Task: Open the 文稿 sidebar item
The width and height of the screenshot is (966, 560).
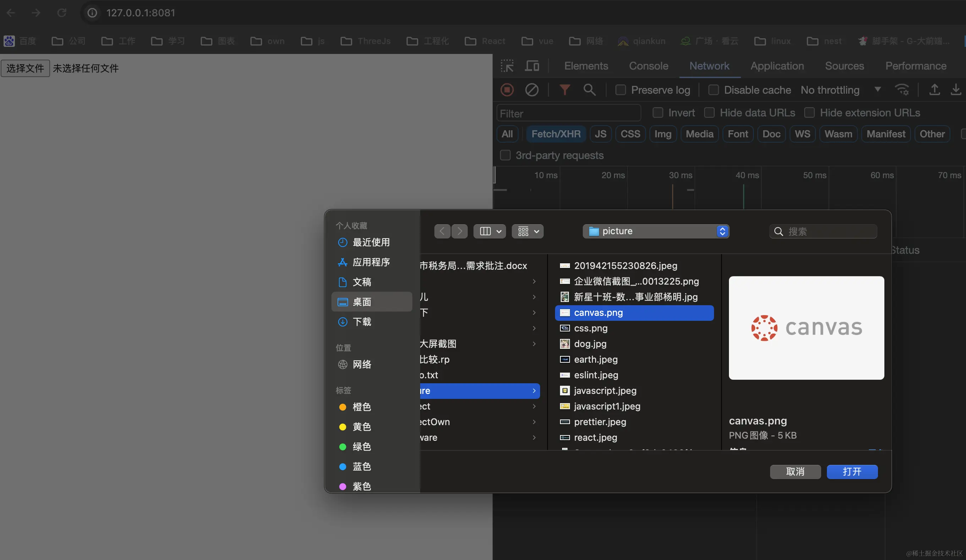Action: point(372,282)
